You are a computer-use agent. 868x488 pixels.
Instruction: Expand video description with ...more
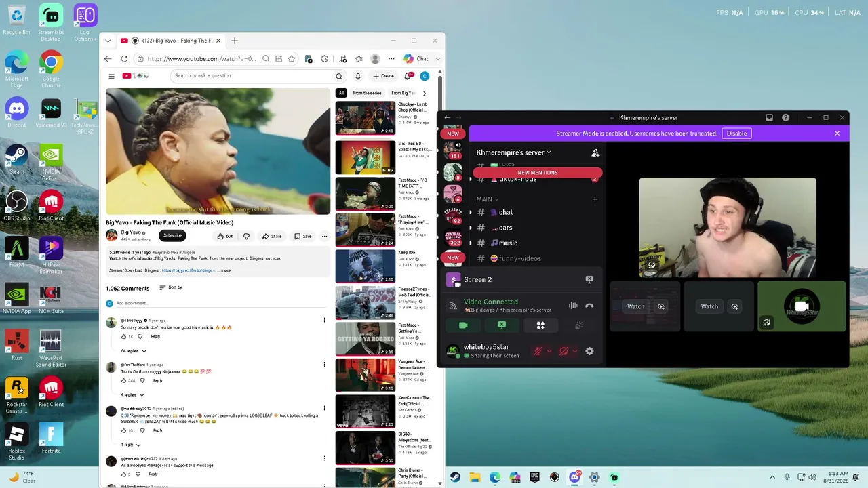tap(224, 270)
